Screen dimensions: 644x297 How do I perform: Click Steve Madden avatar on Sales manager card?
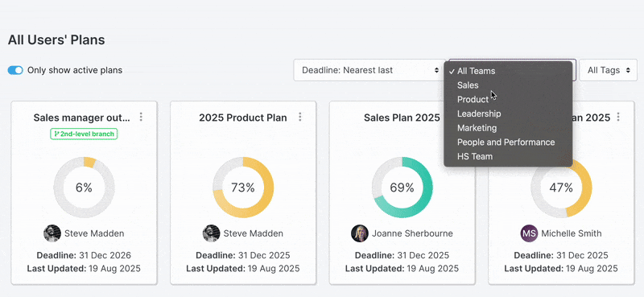pyautogui.click(x=52, y=233)
